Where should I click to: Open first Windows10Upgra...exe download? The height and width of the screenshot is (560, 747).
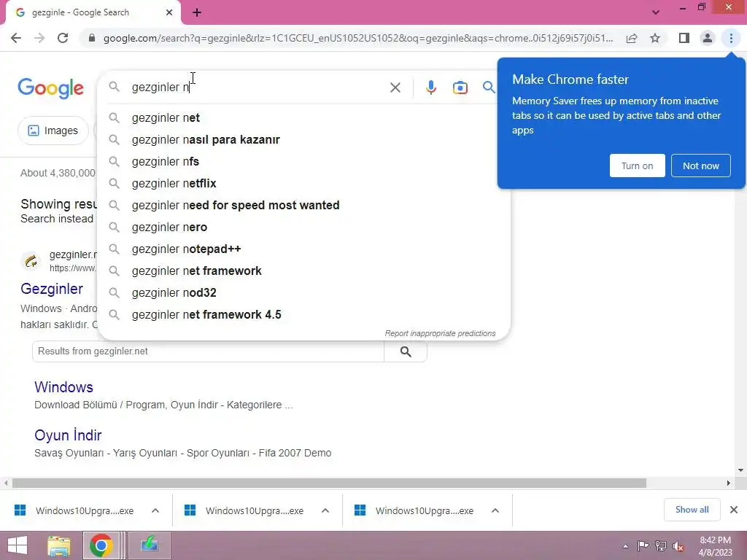75,510
